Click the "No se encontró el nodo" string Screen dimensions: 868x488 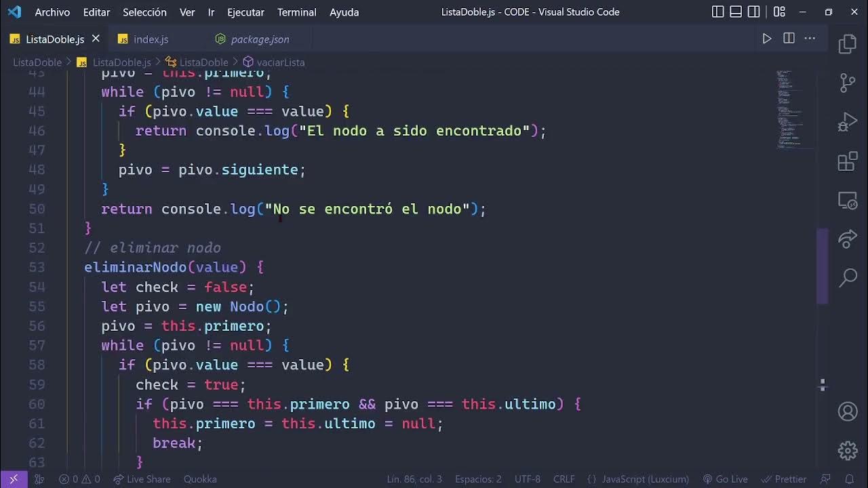pos(367,209)
